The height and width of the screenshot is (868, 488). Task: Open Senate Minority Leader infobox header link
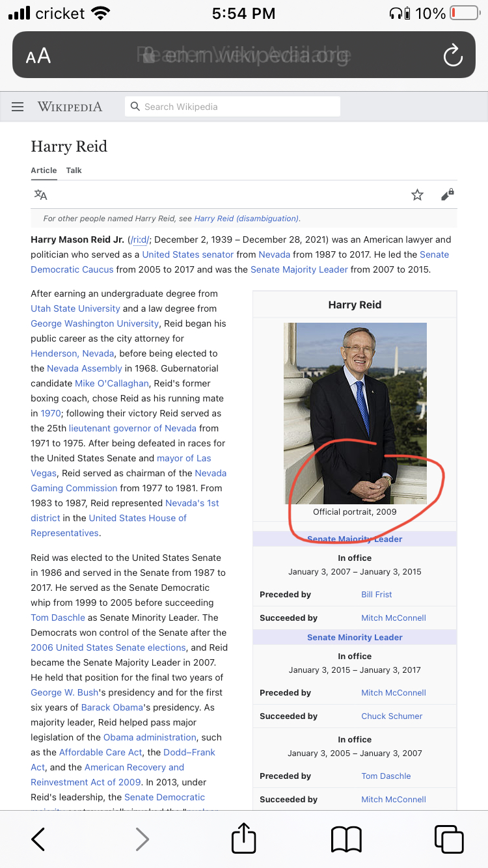(x=355, y=638)
